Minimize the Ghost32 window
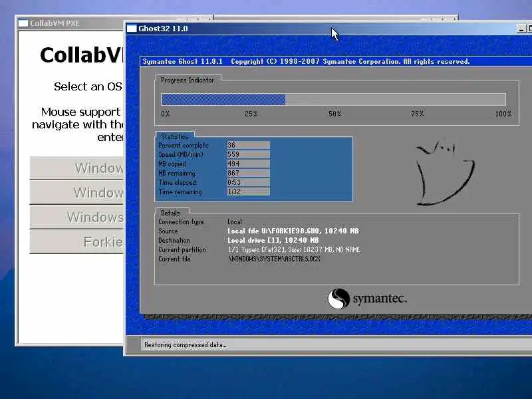The image size is (532, 399). coord(521,29)
